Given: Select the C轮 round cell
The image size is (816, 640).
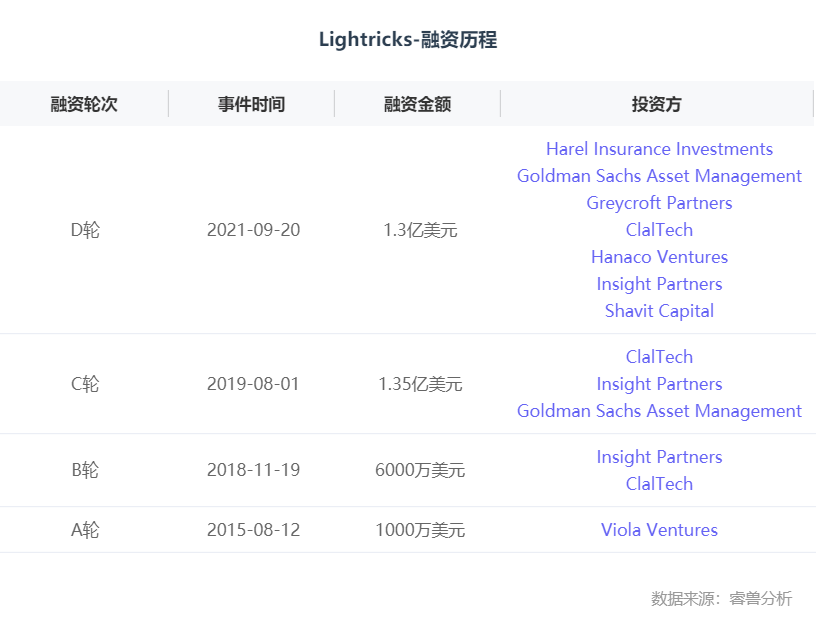Looking at the screenshot, I should point(85,384).
